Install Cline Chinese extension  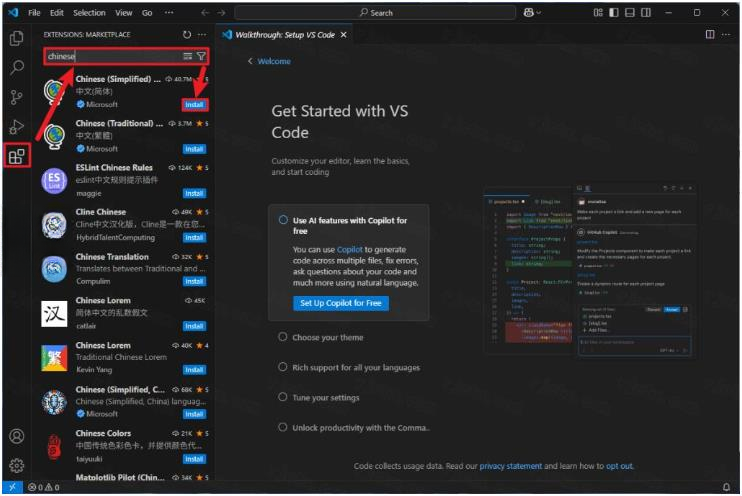pyautogui.click(x=194, y=238)
